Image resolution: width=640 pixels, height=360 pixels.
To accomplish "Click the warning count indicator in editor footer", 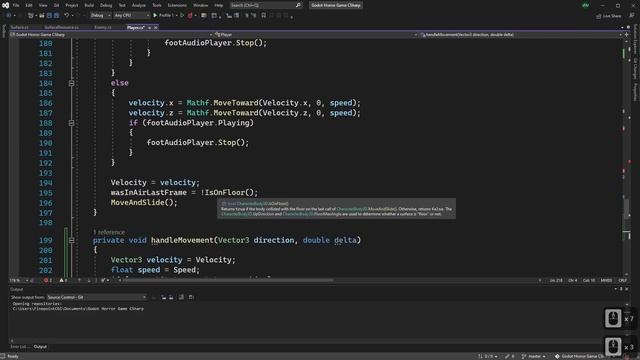I will click(x=63, y=280).
